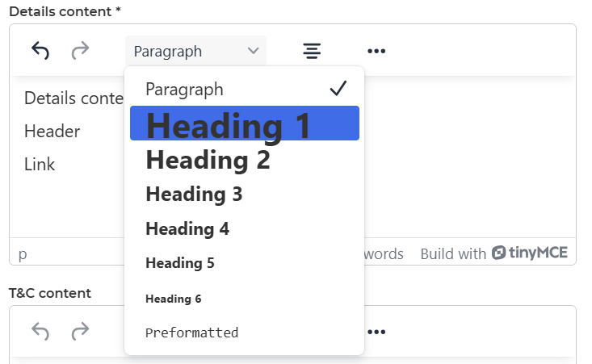Redo action in Details content editor
592x364 pixels.
point(81,51)
